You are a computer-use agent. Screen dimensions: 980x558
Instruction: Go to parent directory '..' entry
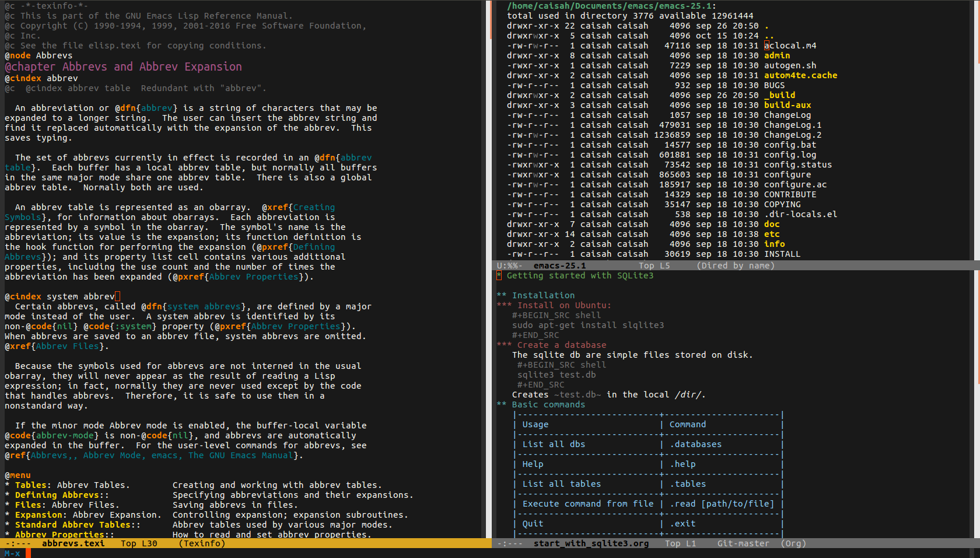(x=769, y=36)
